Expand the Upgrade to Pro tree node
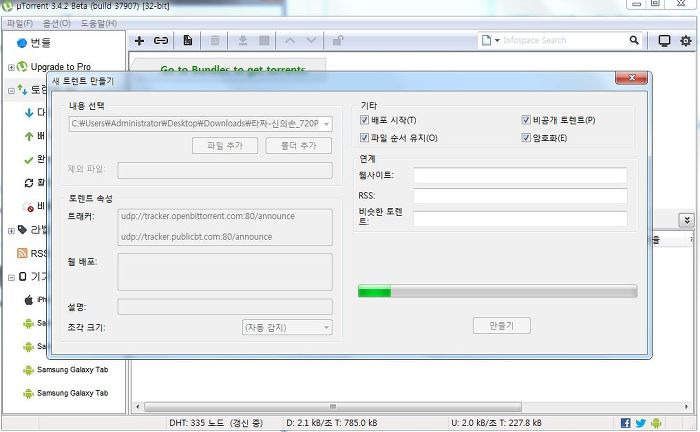The height and width of the screenshot is (432, 700). pyautogui.click(x=11, y=67)
